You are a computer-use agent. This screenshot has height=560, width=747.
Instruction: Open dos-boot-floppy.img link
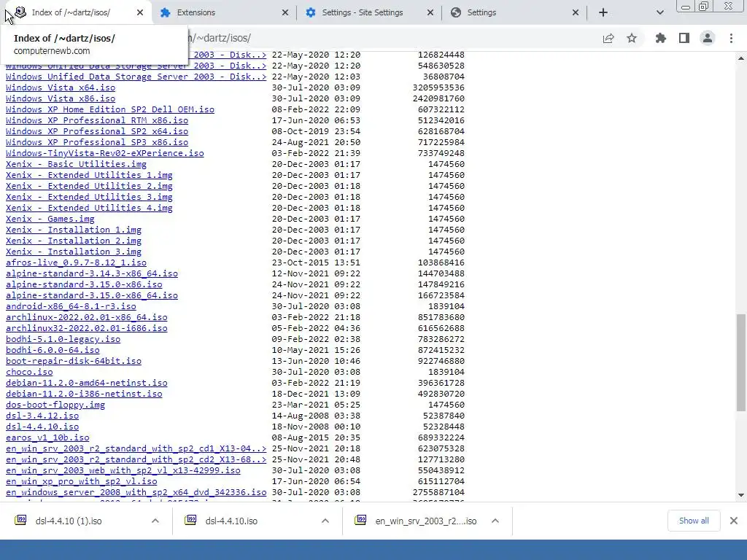pyautogui.click(x=55, y=405)
